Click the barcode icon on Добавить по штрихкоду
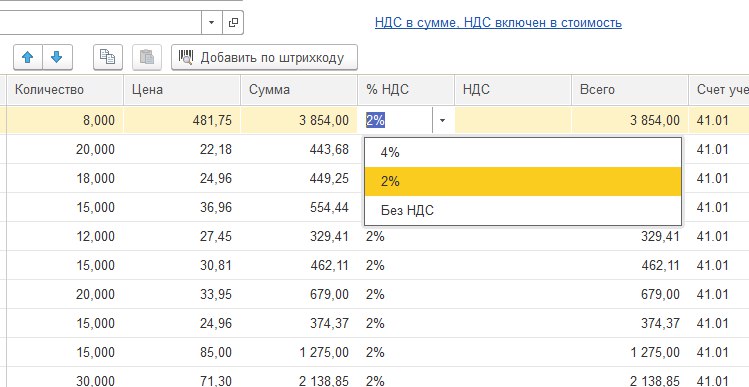The image size is (749, 387). pos(186,57)
